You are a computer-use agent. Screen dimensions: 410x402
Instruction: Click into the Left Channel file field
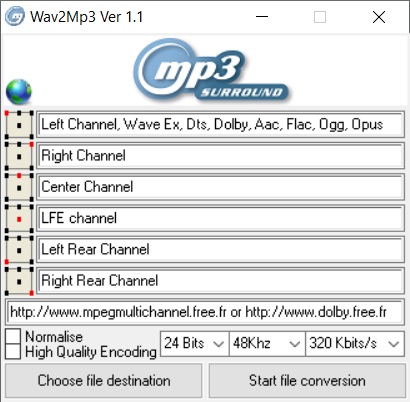[x=220, y=125]
